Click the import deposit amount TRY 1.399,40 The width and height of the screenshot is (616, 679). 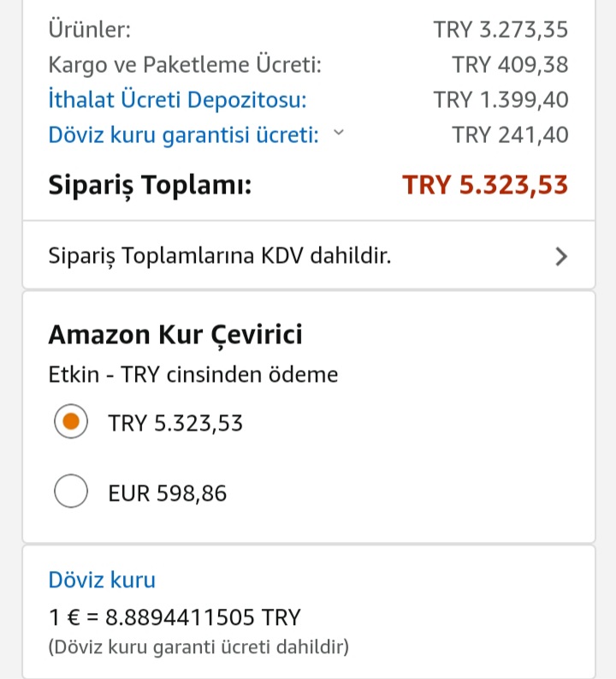501,100
